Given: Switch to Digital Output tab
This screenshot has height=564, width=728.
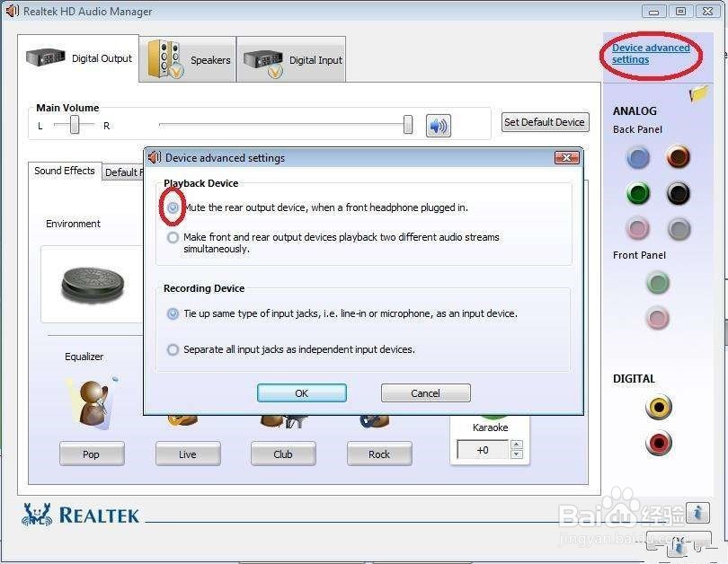Looking at the screenshot, I should click(x=78, y=59).
